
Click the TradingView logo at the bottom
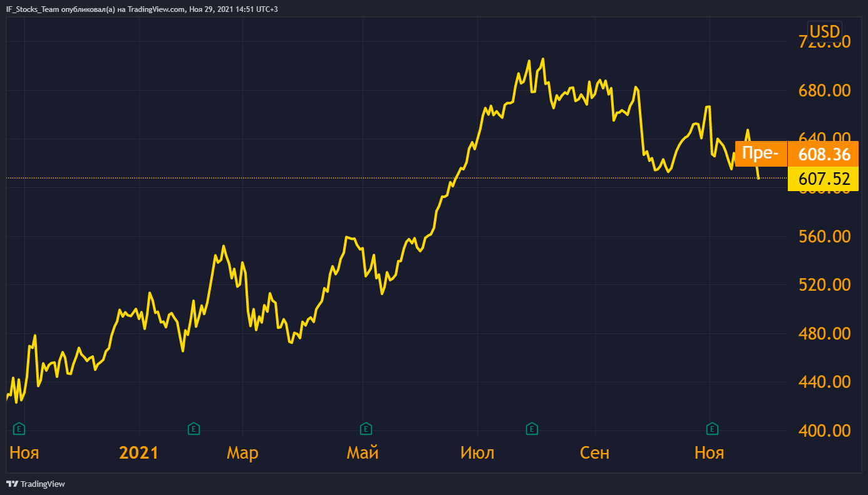[x=36, y=484]
